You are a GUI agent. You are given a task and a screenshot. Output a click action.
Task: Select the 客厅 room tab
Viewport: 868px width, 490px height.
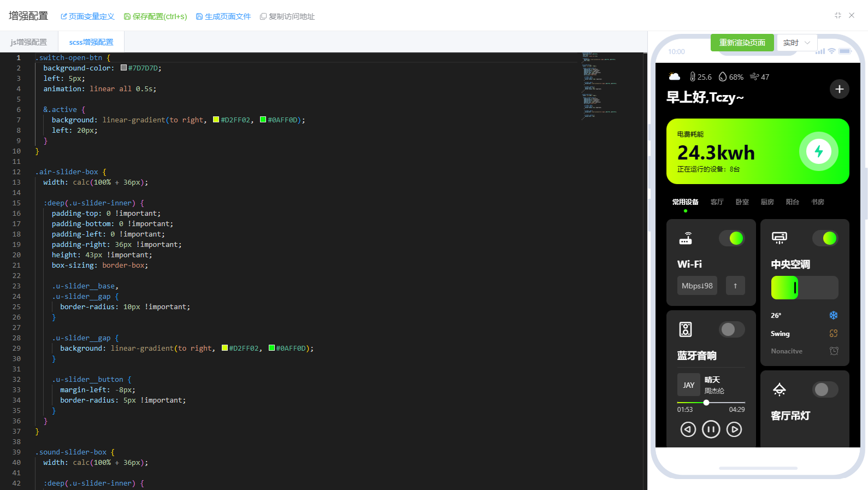coord(717,202)
